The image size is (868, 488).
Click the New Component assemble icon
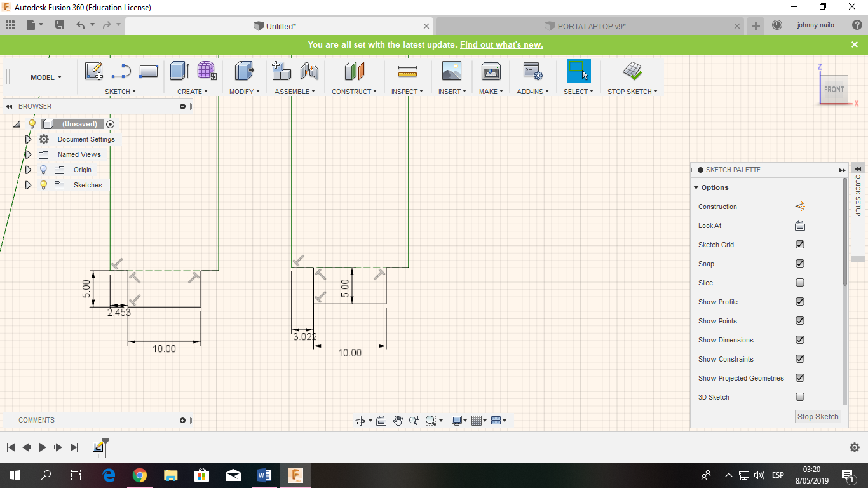tap(281, 71)
